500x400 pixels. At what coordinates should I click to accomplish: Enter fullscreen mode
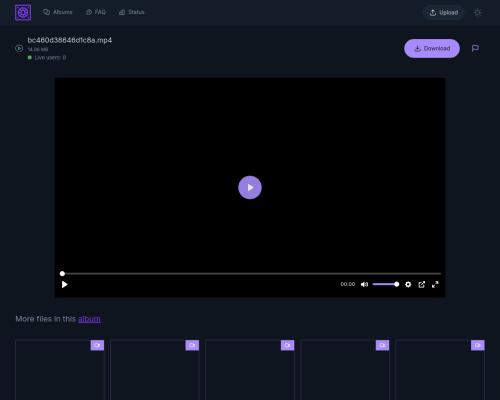coord(435,284)
